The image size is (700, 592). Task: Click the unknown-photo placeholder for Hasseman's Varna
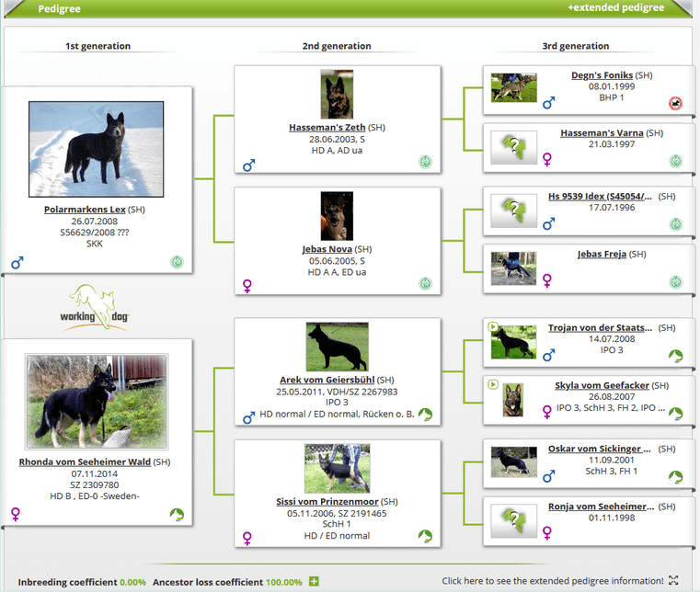(513, 148)
